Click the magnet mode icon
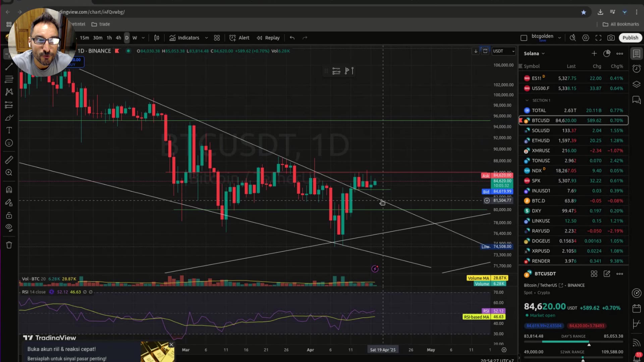Viewport: 644px width, 362px height. tap(9, 190)
